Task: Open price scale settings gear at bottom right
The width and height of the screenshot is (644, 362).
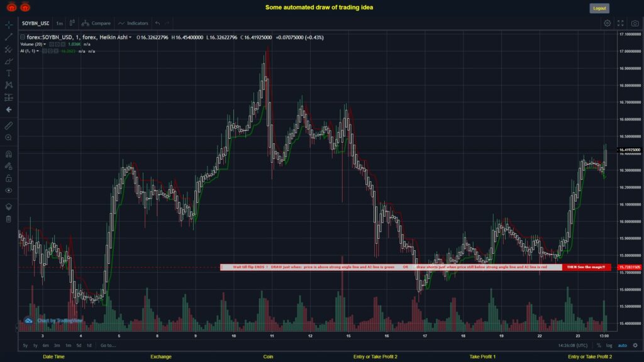Action: pos(635,346)
